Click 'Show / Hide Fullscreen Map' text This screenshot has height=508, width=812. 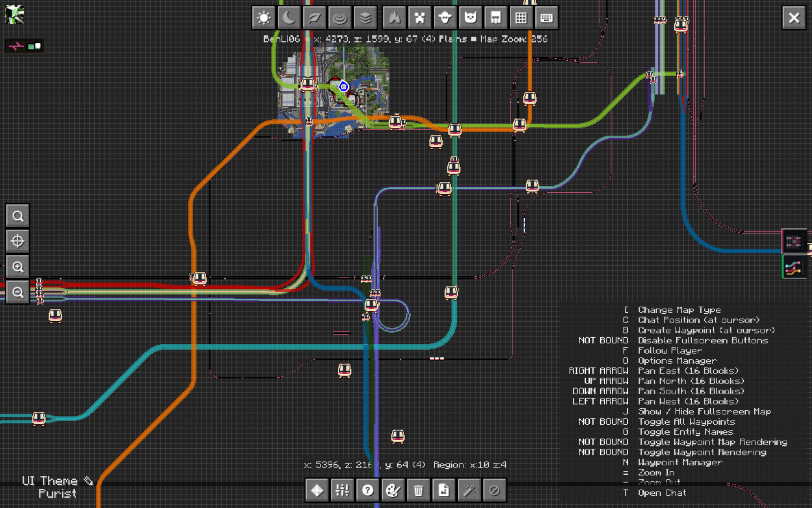[704, 412]
